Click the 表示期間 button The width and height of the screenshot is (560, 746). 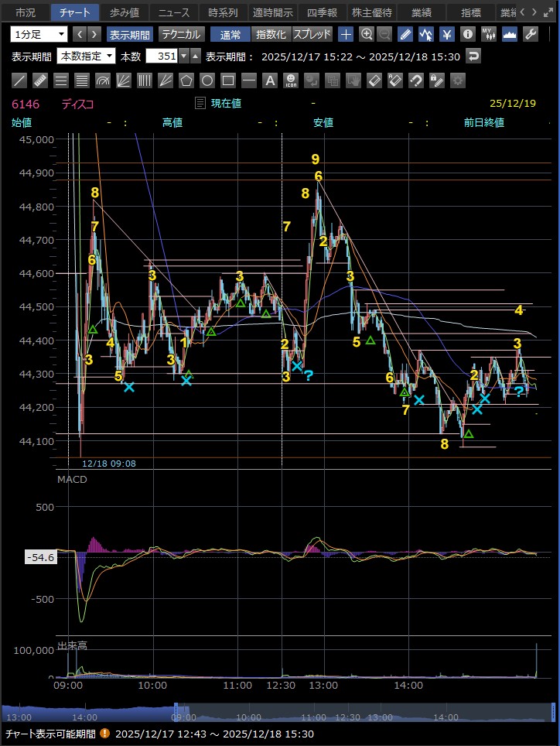tap(129, 34)
